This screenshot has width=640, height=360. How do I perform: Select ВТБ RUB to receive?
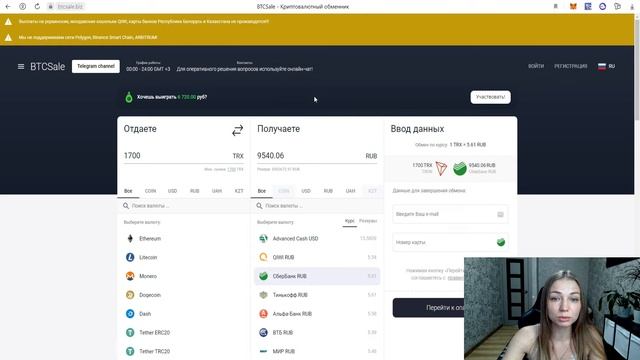[x=317, y=332]
